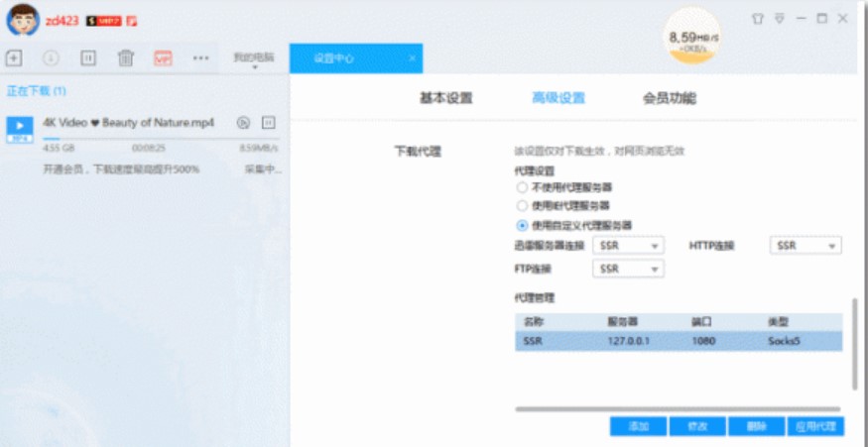Click the 8.59MB/s speed bubble
The image size is (868, 447).
pyautogui.click(x=692, y=38)
